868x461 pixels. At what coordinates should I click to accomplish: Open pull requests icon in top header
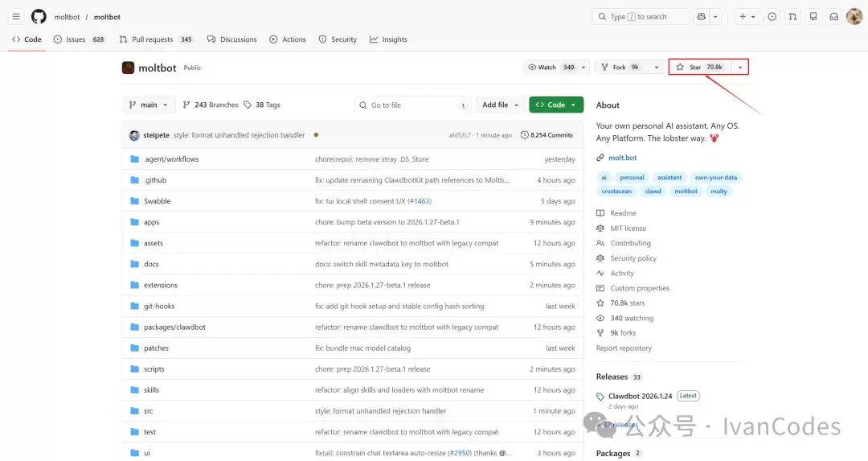792,17
